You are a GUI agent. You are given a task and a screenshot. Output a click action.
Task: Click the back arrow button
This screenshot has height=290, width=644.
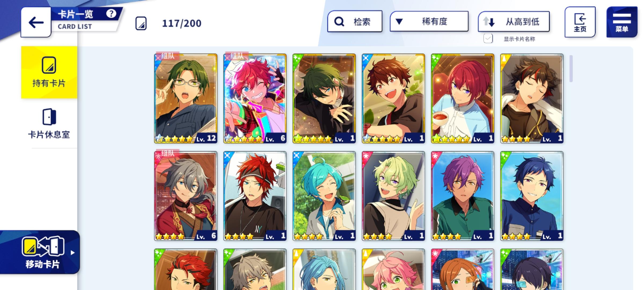click(x=36, y=22)
